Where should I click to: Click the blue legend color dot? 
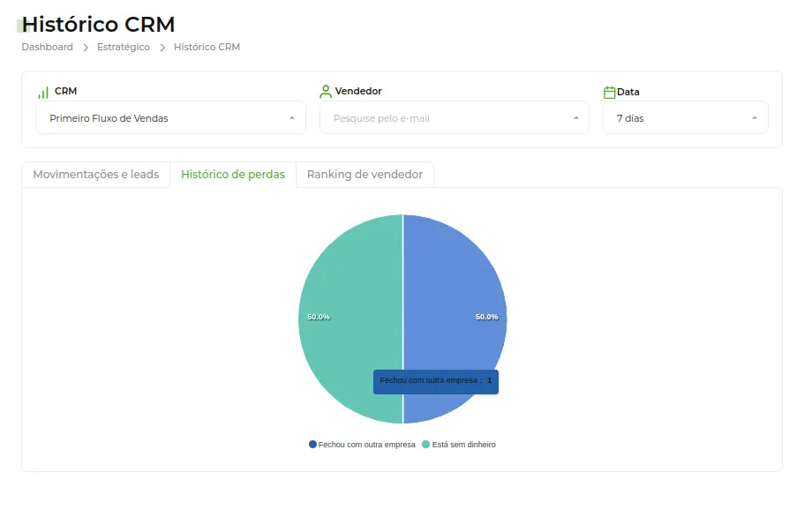pyautogui.click(x=312, y=445)
